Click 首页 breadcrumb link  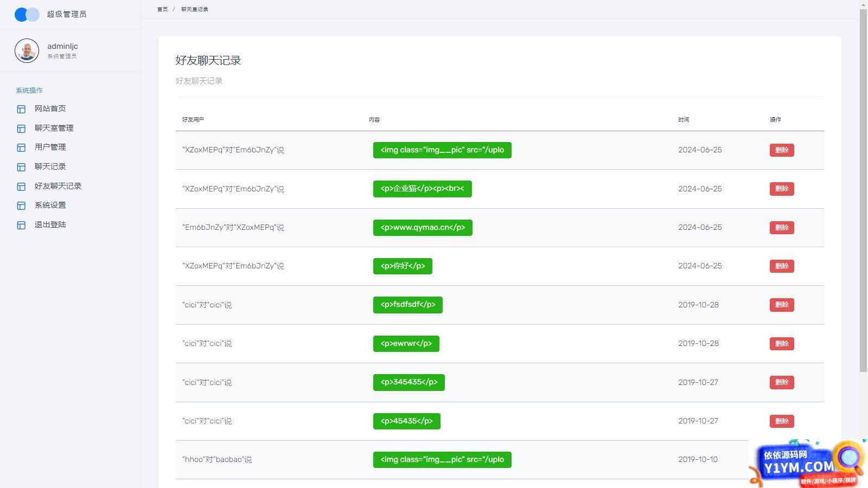pyautogui.click(x=162, y=9)
